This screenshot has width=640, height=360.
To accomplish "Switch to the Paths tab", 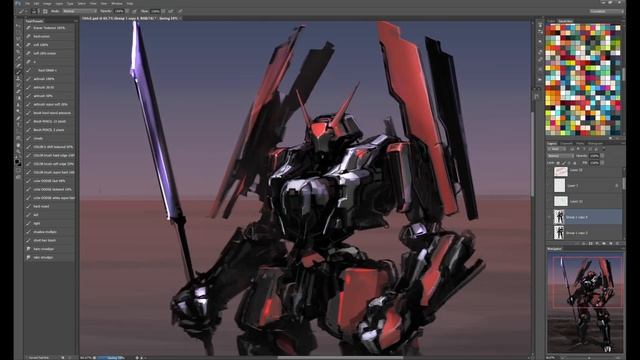I will tap(580, 143).
